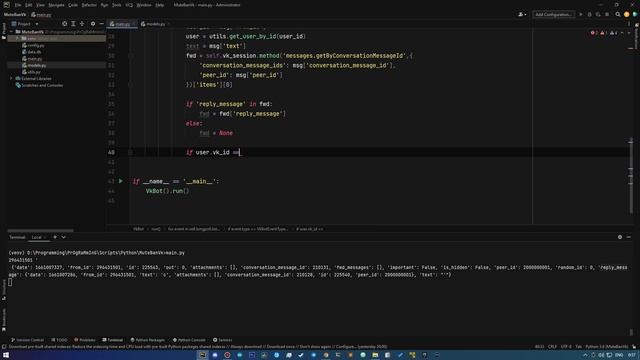Click the PyCharm icon in Windows taskbar
This screenshot has height=360, width=640.
[x=202, y=355]
